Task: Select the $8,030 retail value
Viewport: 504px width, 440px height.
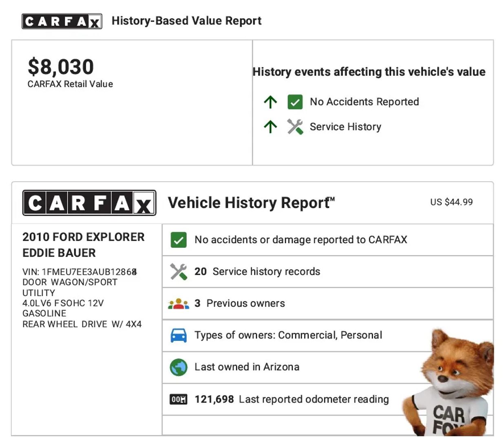Action: 61,67
